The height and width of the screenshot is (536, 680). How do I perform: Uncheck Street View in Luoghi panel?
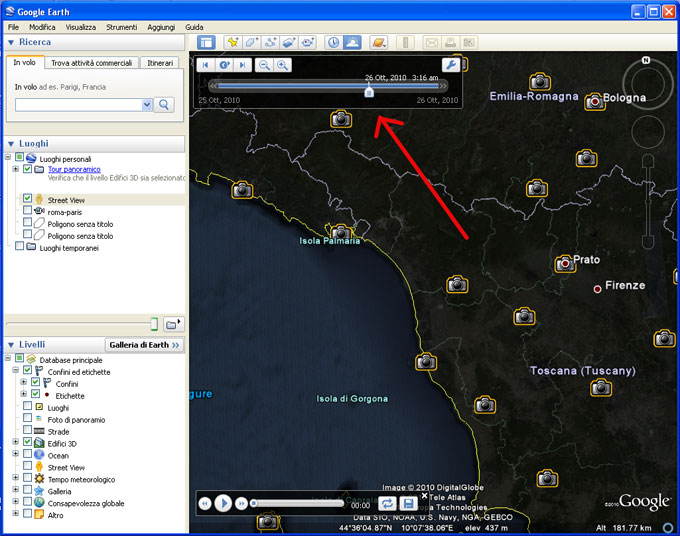click(27, 198)
